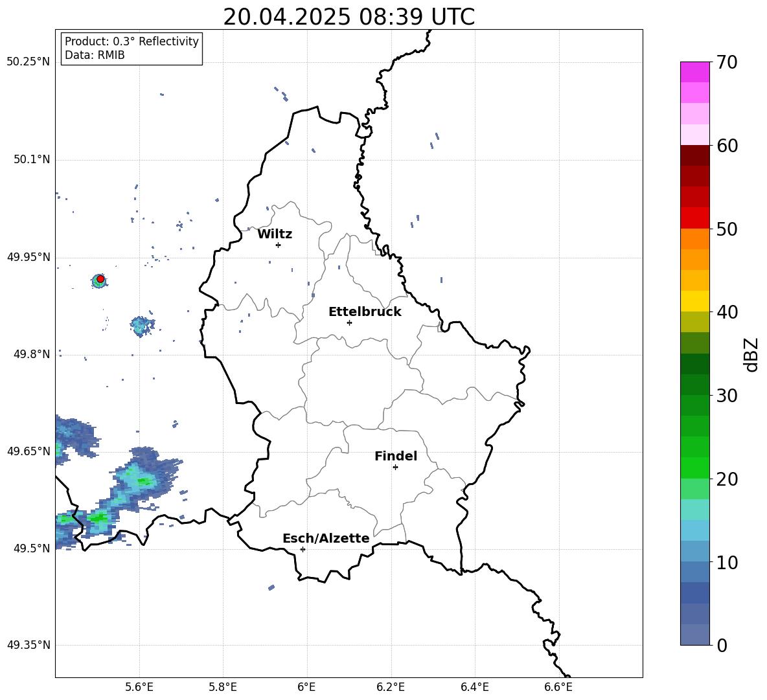Click the 20 value on colorbar
The image size is (767, 700).
click(726, 479)
